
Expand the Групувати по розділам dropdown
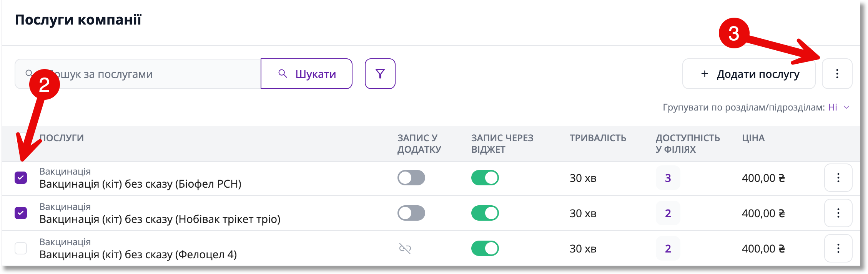pyautogui.click(x=838, y=107)
